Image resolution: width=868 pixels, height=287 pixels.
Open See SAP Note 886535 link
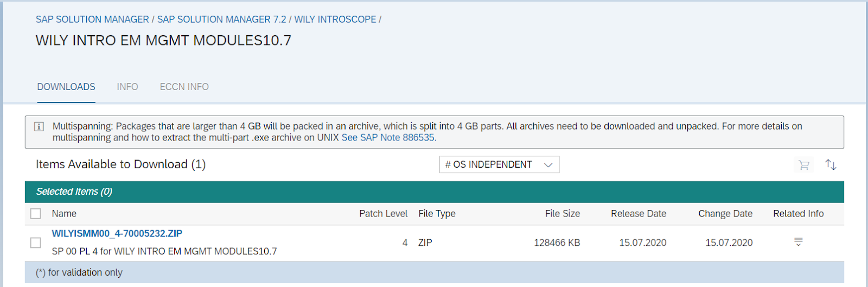[x=388, y=138]
